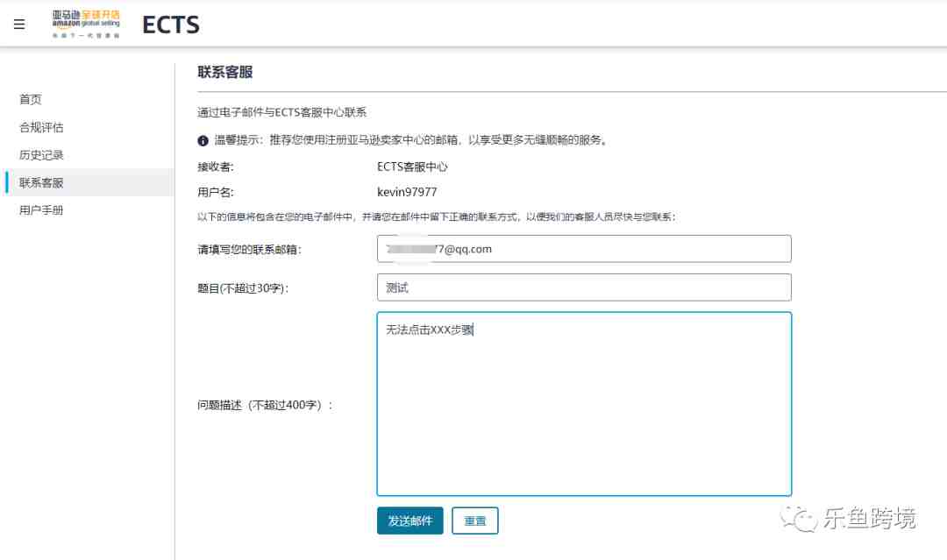Click the recipient value ECTS客服中心
Screen dimensions: 947x560
412,167
